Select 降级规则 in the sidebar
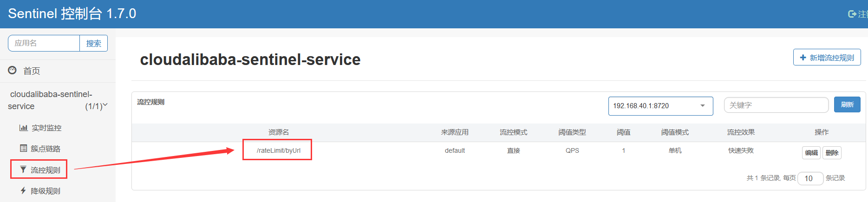 click(x=46, y=191)
